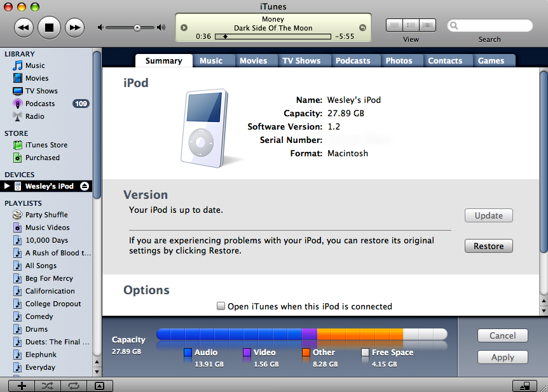Open the TV Shows library
Viewport: 548px width, 392px height.
(x=46, y=91)
